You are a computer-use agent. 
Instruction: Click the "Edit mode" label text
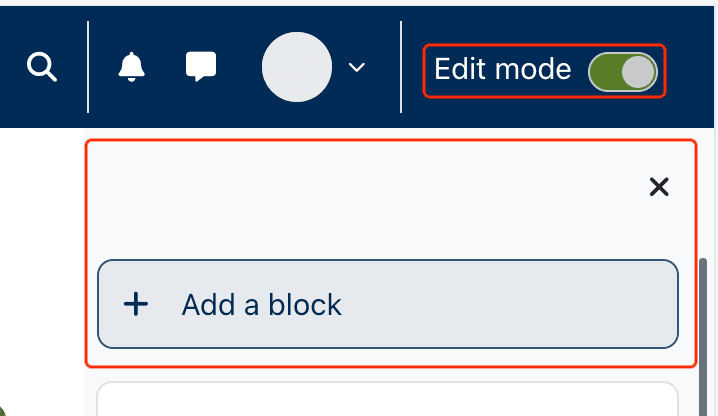tap(502, 70)
